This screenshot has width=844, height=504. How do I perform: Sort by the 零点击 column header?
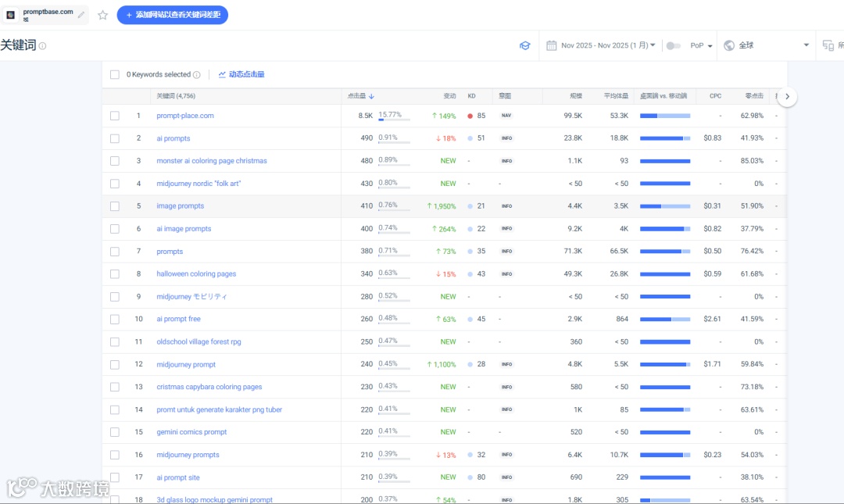coord(754,96)
